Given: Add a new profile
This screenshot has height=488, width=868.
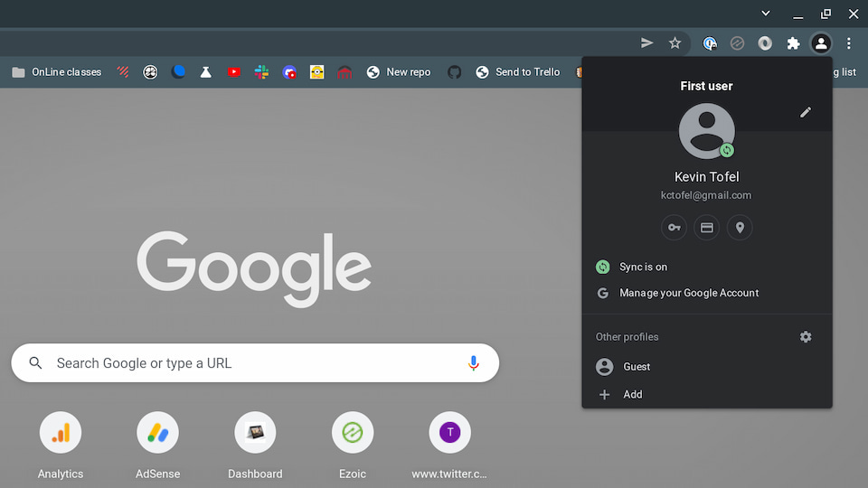Looking at the screenshot, I should pyautogui.click(x=706, y=394).
